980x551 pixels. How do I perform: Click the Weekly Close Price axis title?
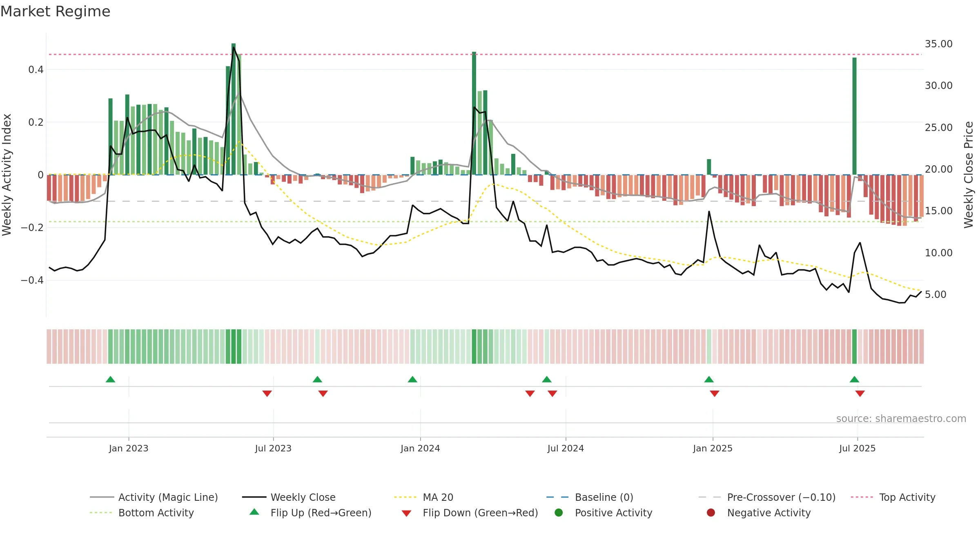pyautogui.click(x=969, y=175)
